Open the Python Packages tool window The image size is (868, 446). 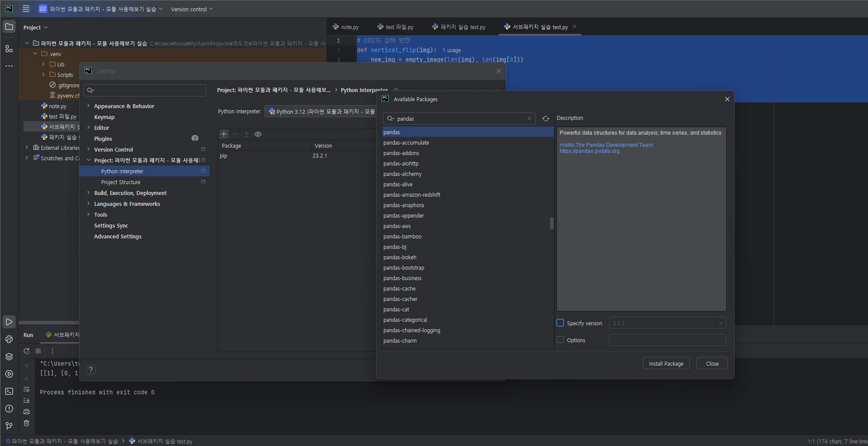(9, 357)
